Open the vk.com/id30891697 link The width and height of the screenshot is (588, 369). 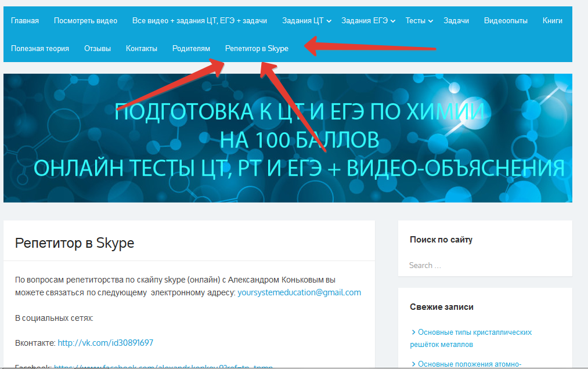tap(106, 343)
